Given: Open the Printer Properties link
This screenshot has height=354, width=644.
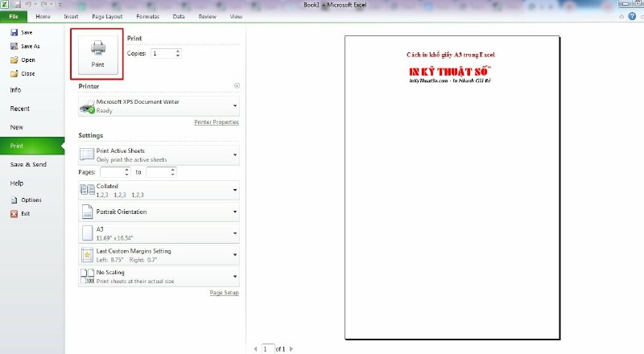Looking at the screenshot, I should click(217, 122).
